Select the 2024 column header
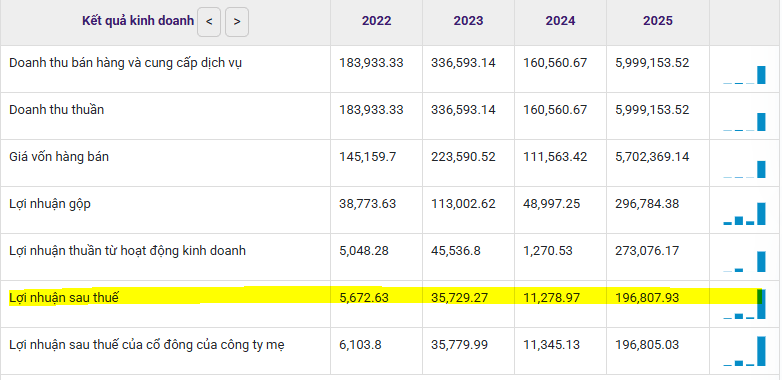 click(x=560, y=21)
